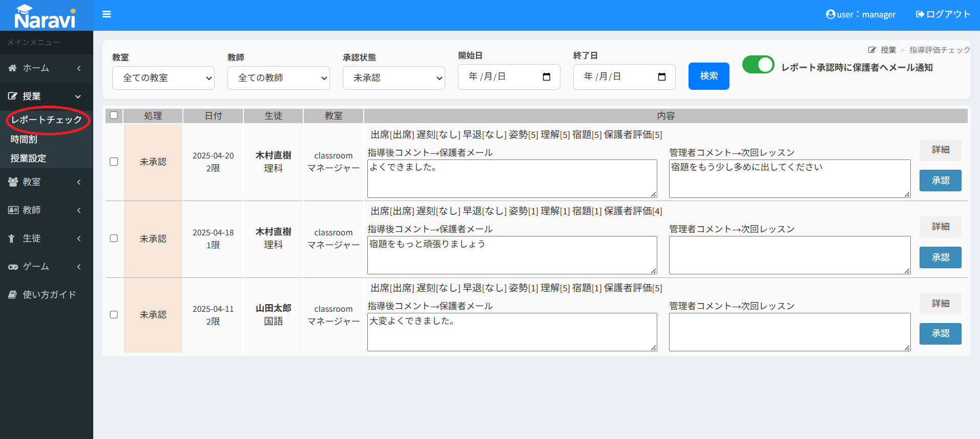Viewport: 980px width, 439px height.
Task: Click the 日付 column header
Action: 213,116
